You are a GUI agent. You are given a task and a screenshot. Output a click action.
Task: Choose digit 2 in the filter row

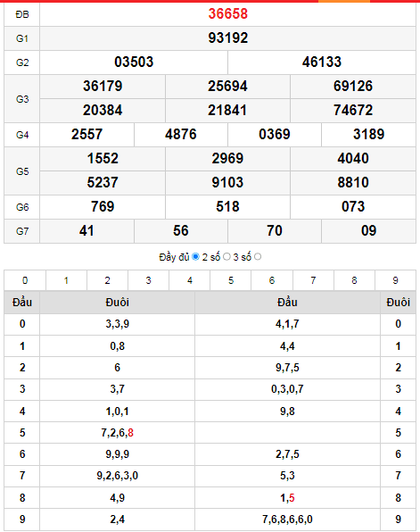(x=108, y=280)
